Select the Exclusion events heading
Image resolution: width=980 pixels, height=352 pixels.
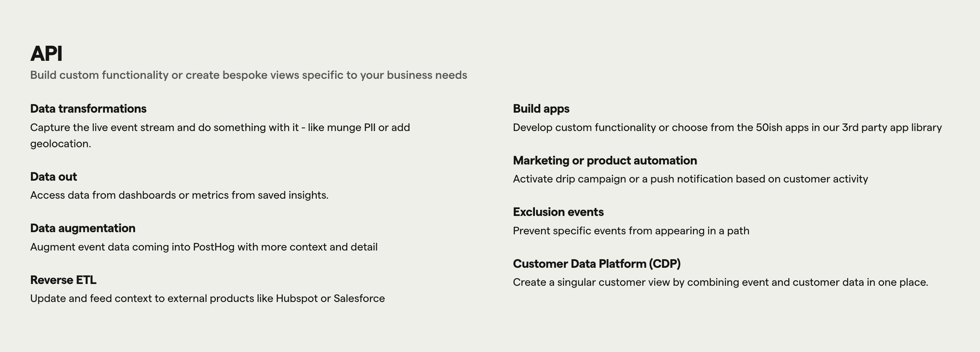[558, 212]
